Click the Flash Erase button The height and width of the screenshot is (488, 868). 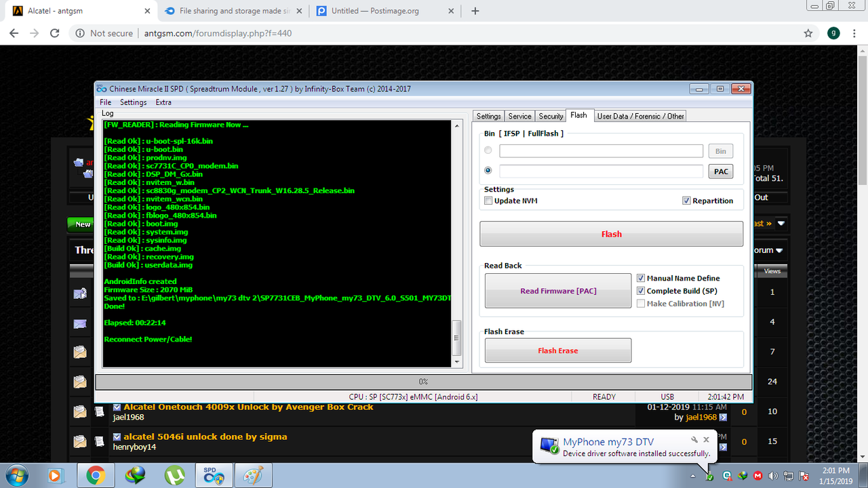pyautogui.click(x=558, y=350)
